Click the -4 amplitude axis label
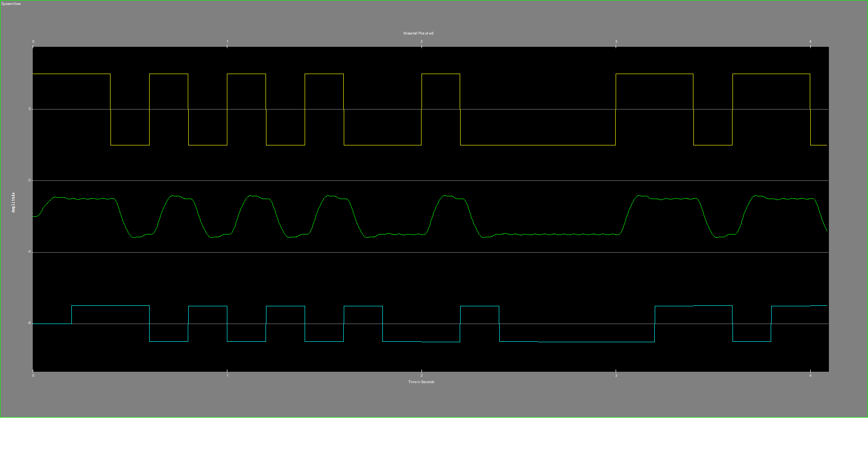Screen dimensions: 868x449 point(29,252)
